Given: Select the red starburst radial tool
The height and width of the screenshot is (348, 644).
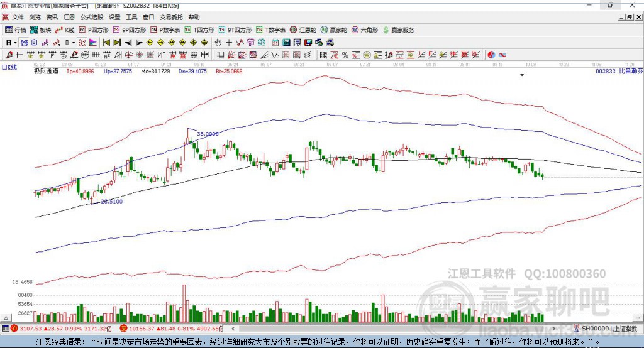Looking at the screenshot, I should tap(139, 55).
